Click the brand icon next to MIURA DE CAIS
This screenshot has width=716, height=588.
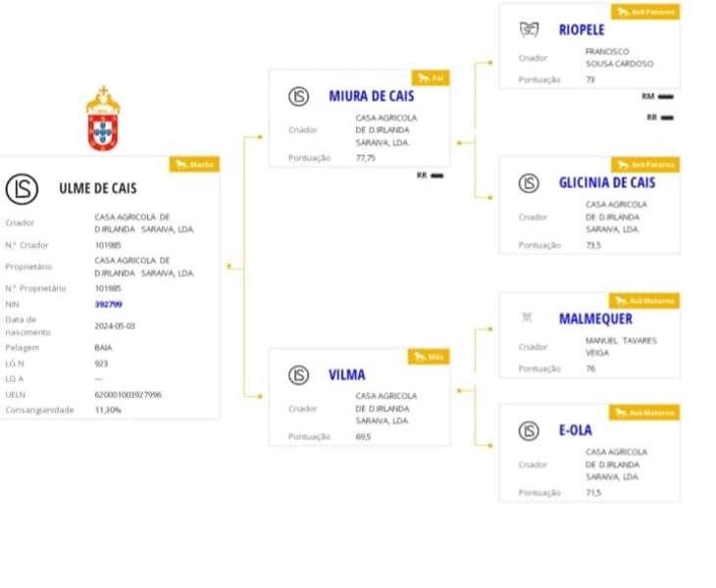click(x=298, y=97)
